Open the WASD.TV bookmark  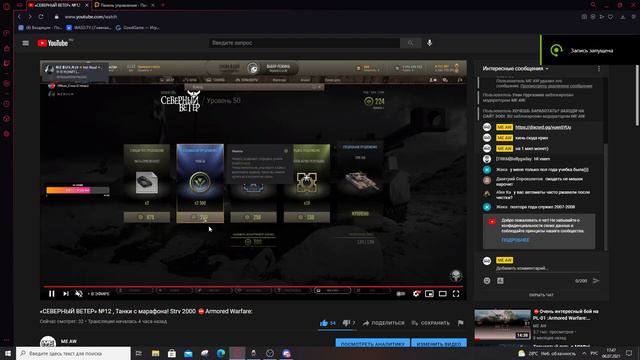pyautogui.click(x=89, y=28)
